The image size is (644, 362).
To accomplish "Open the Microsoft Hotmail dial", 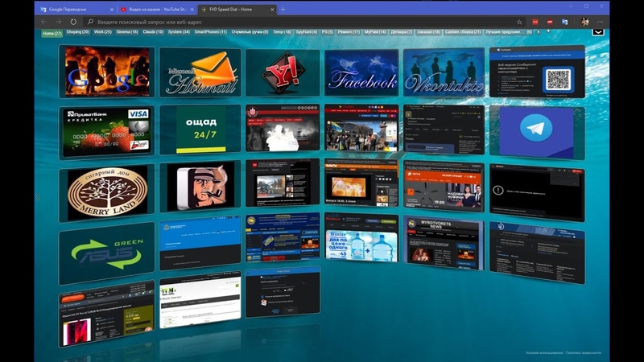I will tap(200, 72).
